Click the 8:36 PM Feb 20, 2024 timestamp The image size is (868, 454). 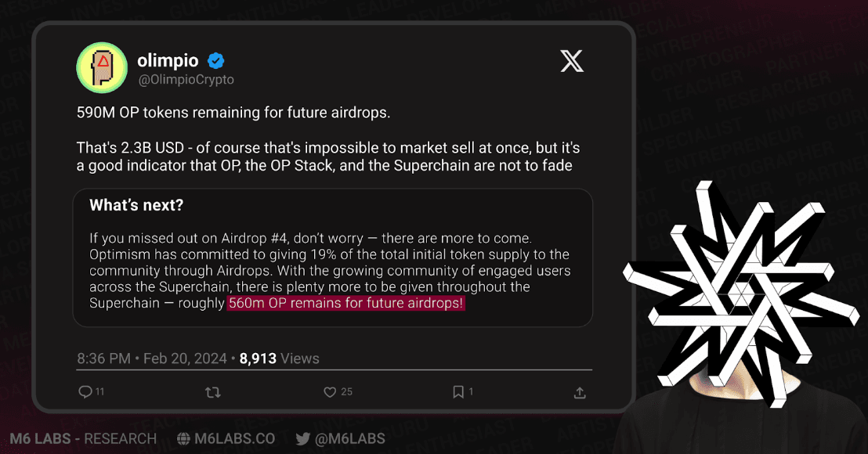[152, 359]
